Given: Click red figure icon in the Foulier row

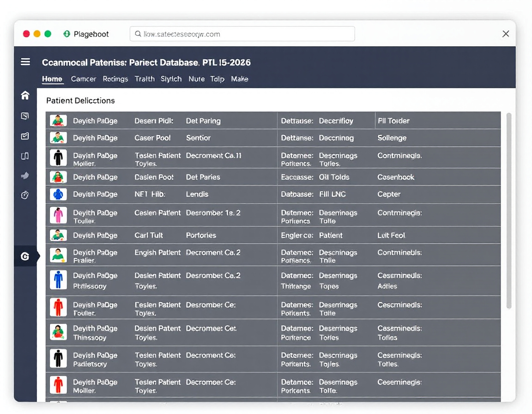Looking at the screenshot, I should click(58, 307).
